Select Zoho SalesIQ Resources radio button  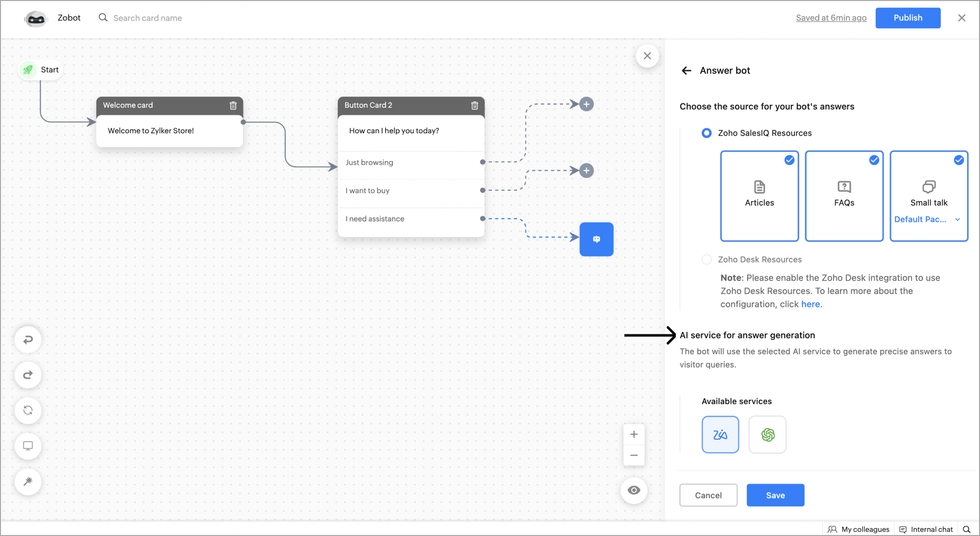pos(706,133)
